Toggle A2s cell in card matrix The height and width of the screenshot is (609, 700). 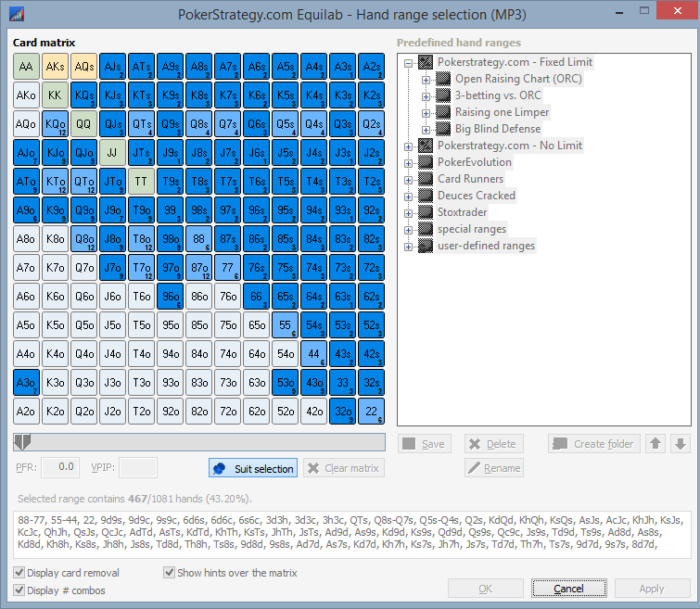372,67
